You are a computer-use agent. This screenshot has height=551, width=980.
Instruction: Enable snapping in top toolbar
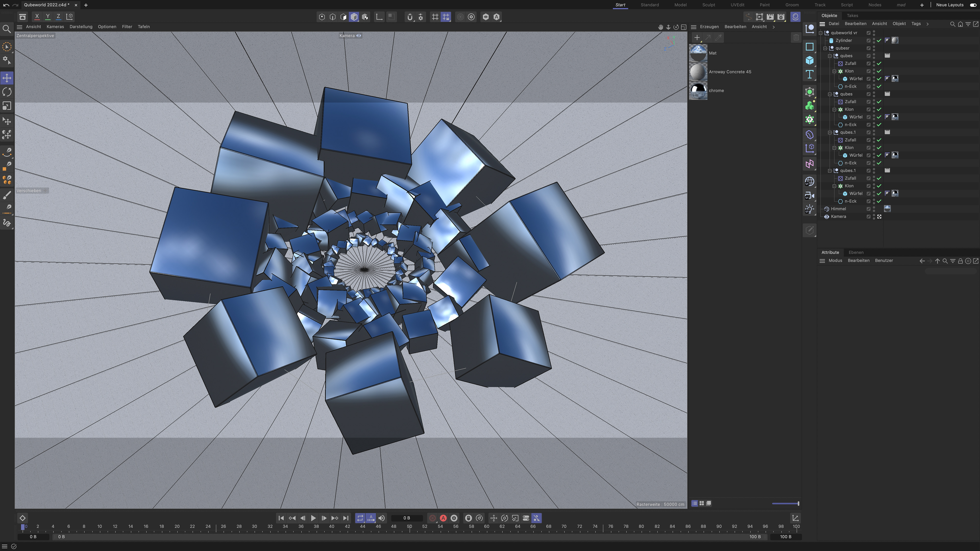[x=410, y=17]
